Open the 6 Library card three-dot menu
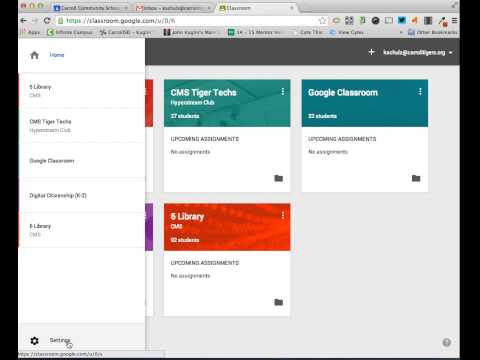This screenshot has width=480, height=360. (283, 216)
